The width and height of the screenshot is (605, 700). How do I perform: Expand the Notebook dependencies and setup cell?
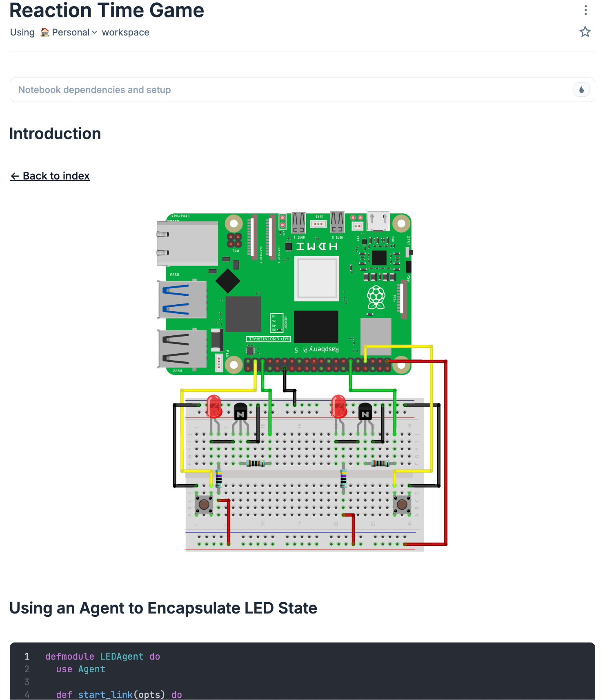[95, 90]
